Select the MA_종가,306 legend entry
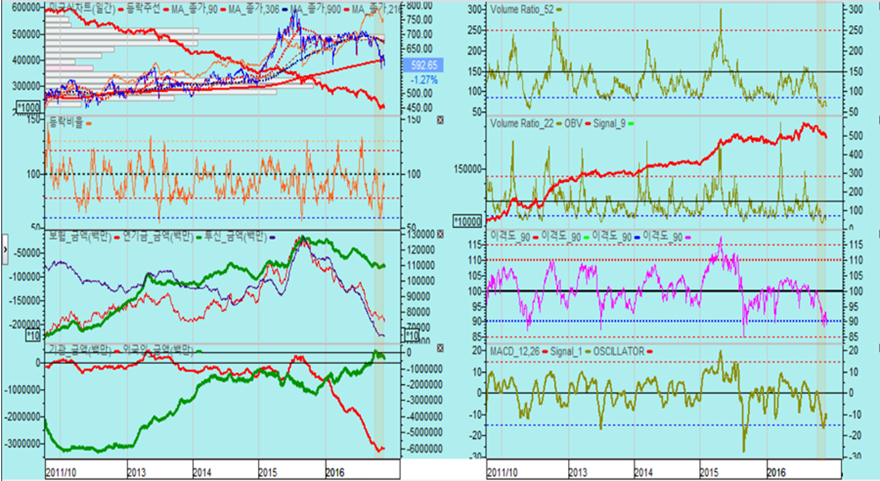The height and width of the screenshot is (481, 880). point(252,9)
